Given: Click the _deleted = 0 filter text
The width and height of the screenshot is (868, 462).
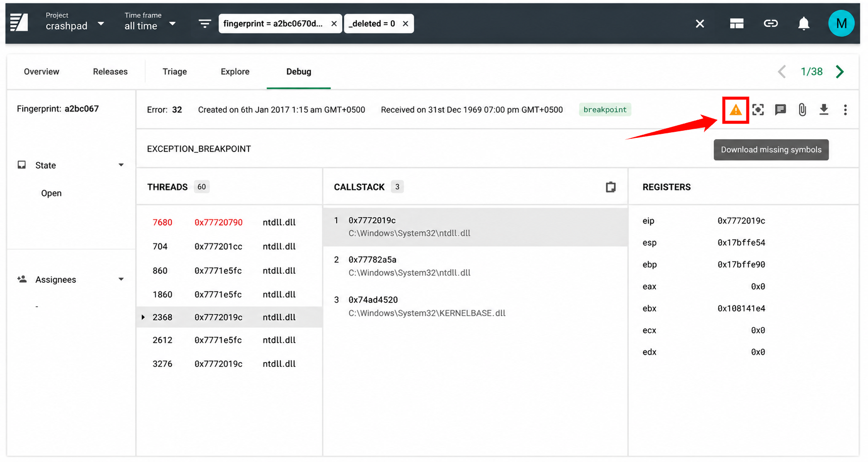Looking at the screenshot, I should click(x=372, y=24).
